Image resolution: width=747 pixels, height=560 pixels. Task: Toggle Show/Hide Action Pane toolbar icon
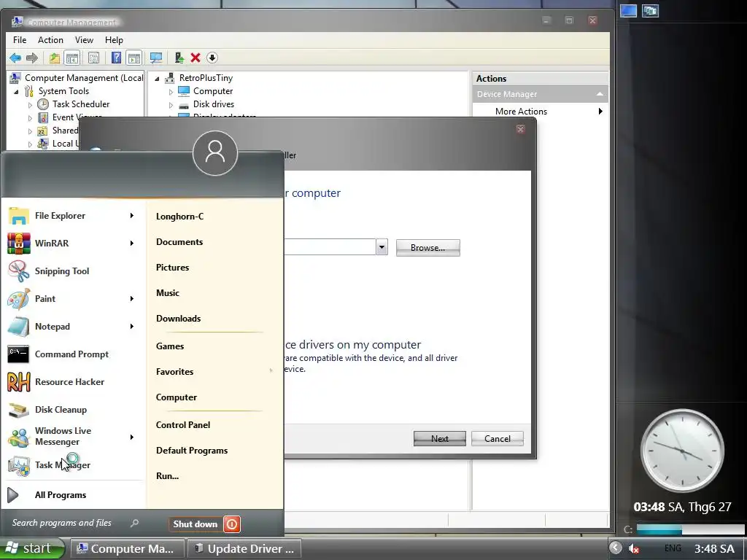tap(134, 58)
